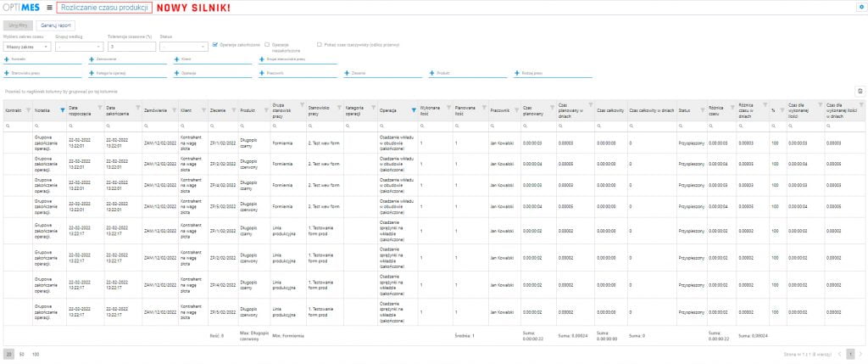The image size is (868, 364).
Task: Open the hamburger menu next to OPTIMES logo
Action: click(x=50, y=8)
